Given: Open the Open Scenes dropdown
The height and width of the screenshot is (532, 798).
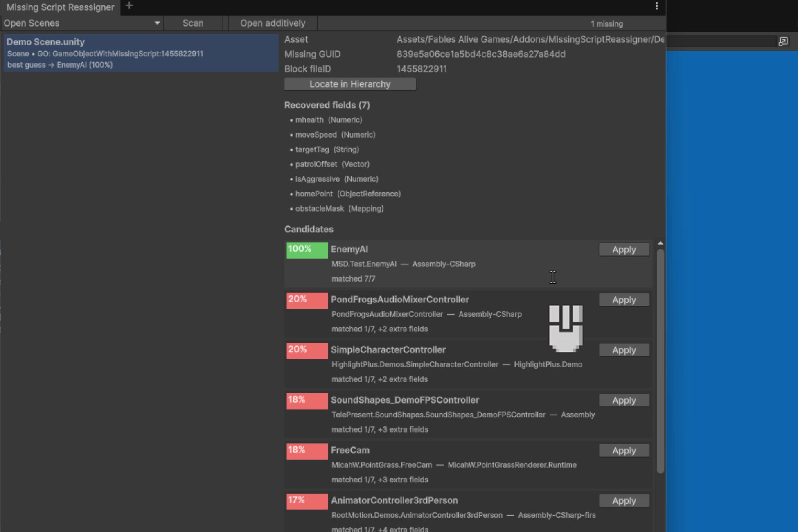Looking at the screenshot, I should (82, 23).
